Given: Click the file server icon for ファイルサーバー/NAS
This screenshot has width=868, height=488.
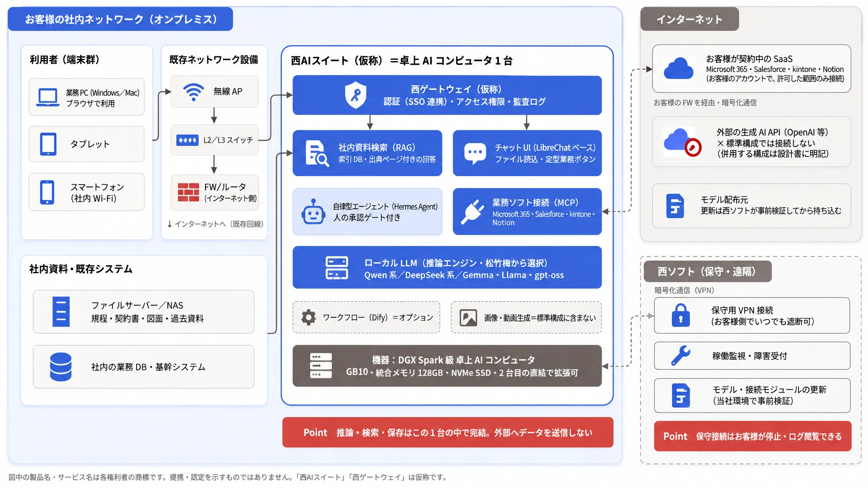Looking at the screenshot, I should (61, 312).
